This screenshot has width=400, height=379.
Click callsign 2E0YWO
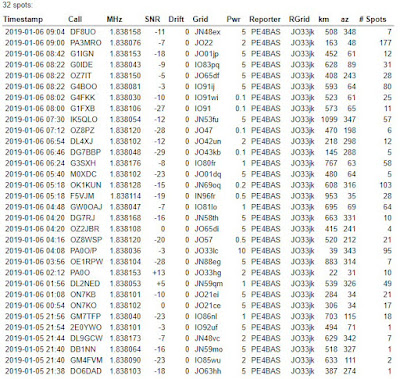[86, 327]
